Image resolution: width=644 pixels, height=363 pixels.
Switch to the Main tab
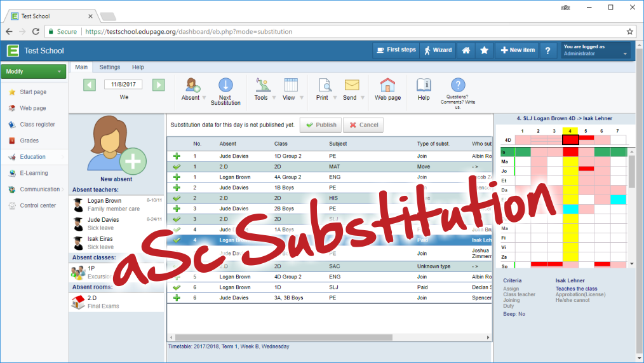coord(81,67)
